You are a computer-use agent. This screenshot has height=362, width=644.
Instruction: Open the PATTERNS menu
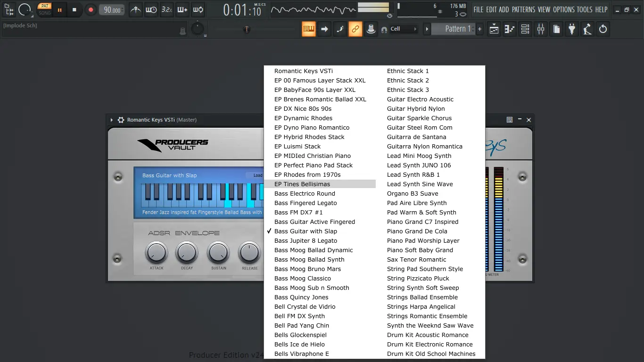pyautogui.click(x=523, y=9)
